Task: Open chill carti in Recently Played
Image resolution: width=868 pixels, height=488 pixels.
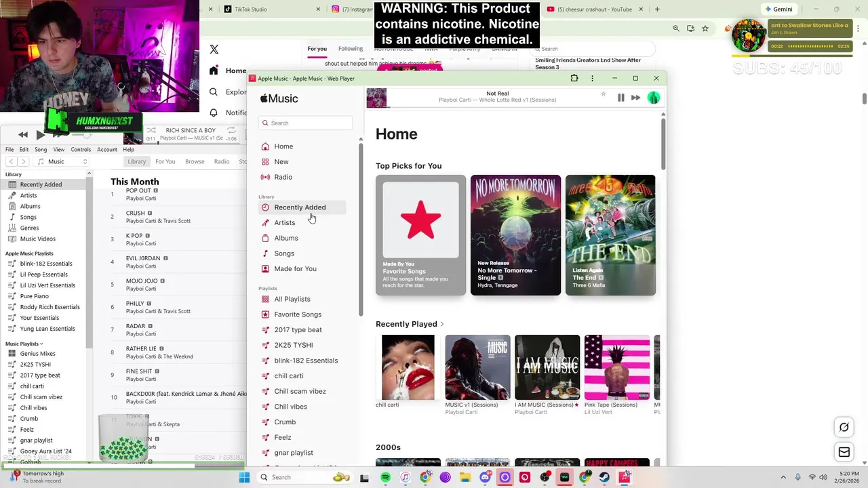Action: tap(408, 367)
